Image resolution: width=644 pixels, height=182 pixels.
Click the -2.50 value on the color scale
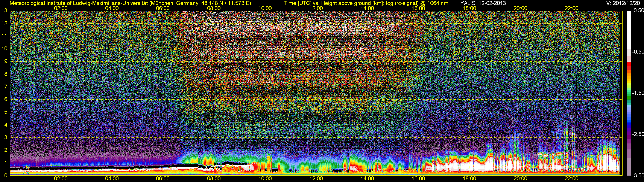coord(638,134)
